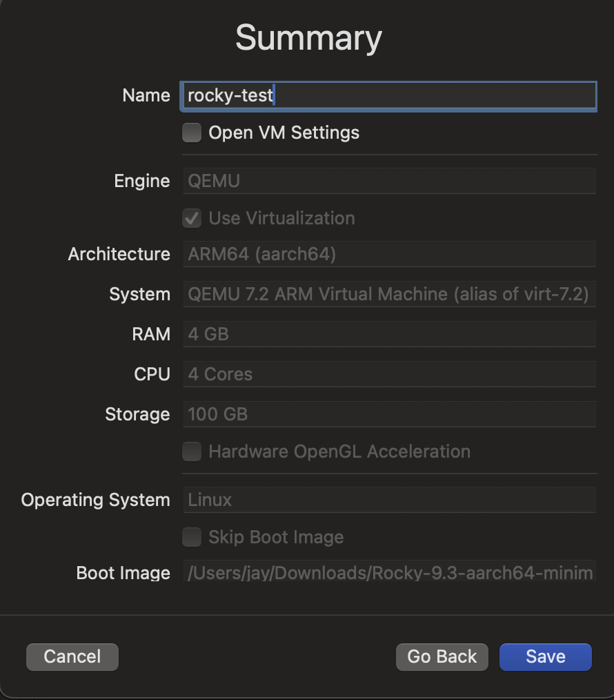The width and height of the screenshot is (614, 700).
Task: Click the Boot Image path field
Action: 388,573
